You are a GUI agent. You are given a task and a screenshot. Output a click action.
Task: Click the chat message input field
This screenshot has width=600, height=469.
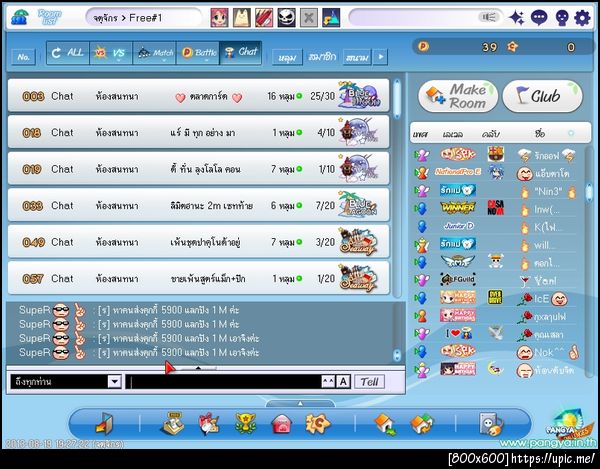pyautogui.click(x=224, y=381)
